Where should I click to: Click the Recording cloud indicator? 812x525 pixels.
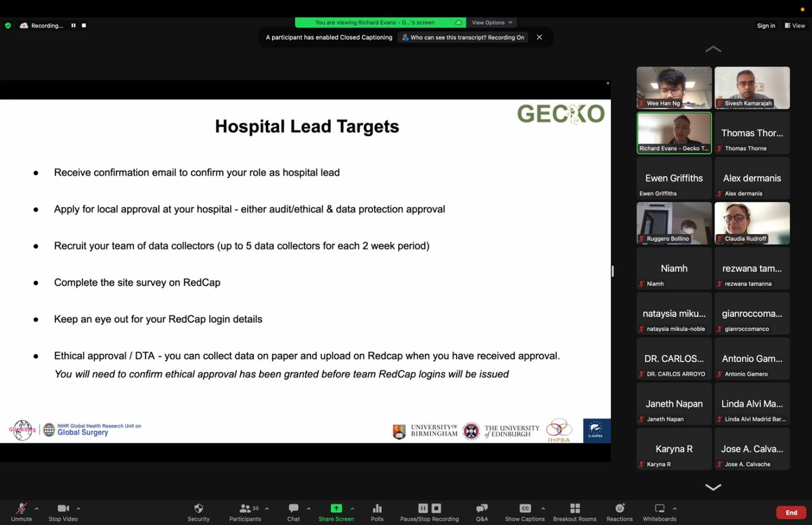click(x=41, y=26)
